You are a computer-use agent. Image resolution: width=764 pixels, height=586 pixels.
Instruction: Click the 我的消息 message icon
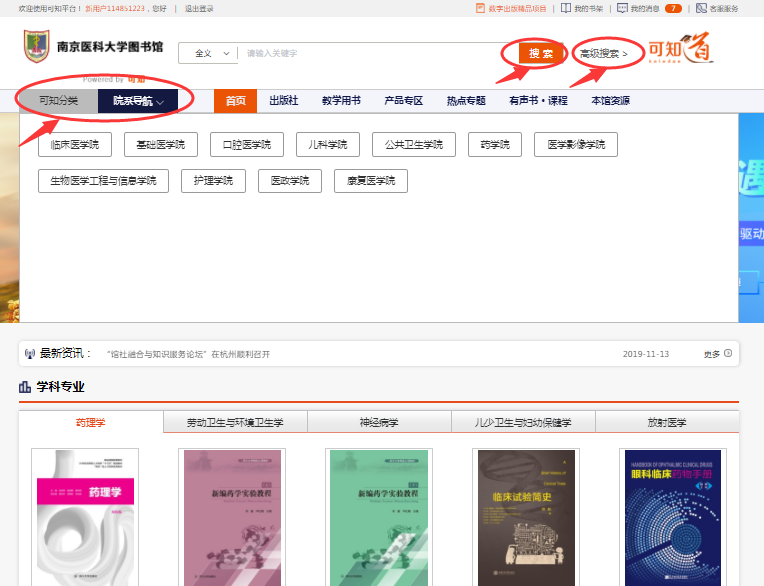(x=623, y=8)
